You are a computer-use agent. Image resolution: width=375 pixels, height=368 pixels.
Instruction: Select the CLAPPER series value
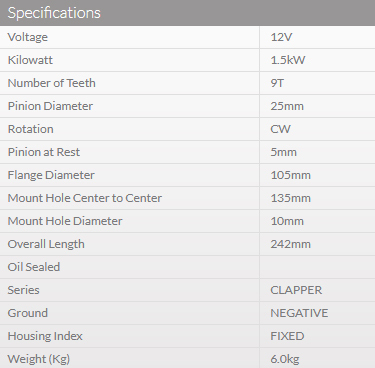tap(296, 290)
